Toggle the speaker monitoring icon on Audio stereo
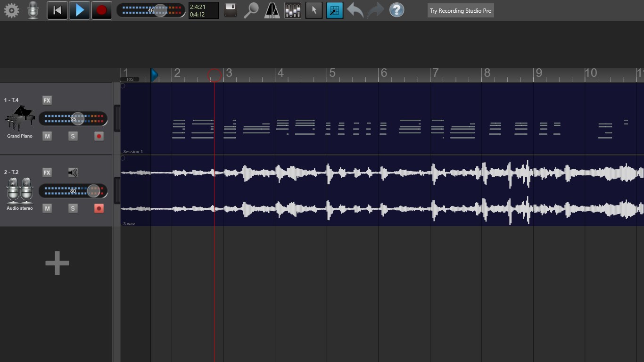This screenshot has width=644, height=362. [73, 172]
